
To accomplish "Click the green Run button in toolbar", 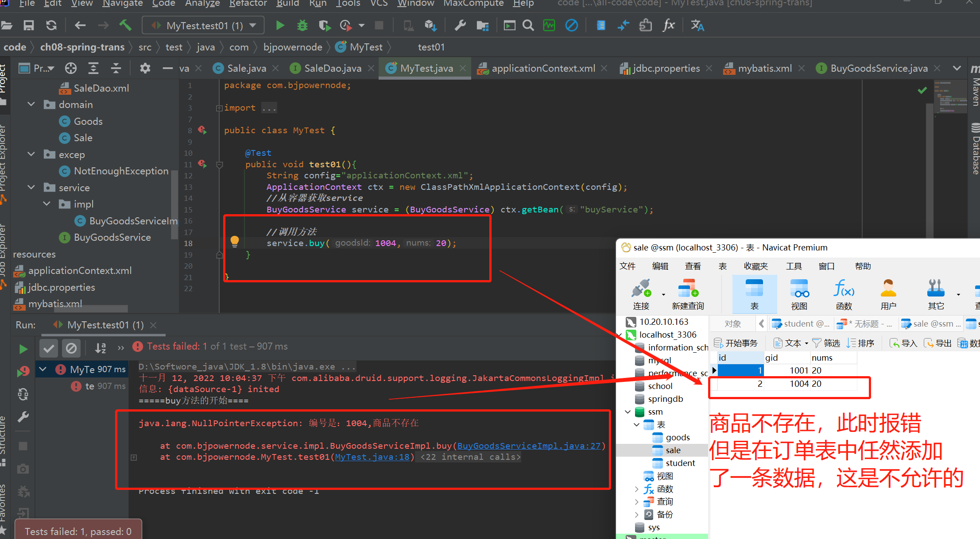I will tap(280, 26).
